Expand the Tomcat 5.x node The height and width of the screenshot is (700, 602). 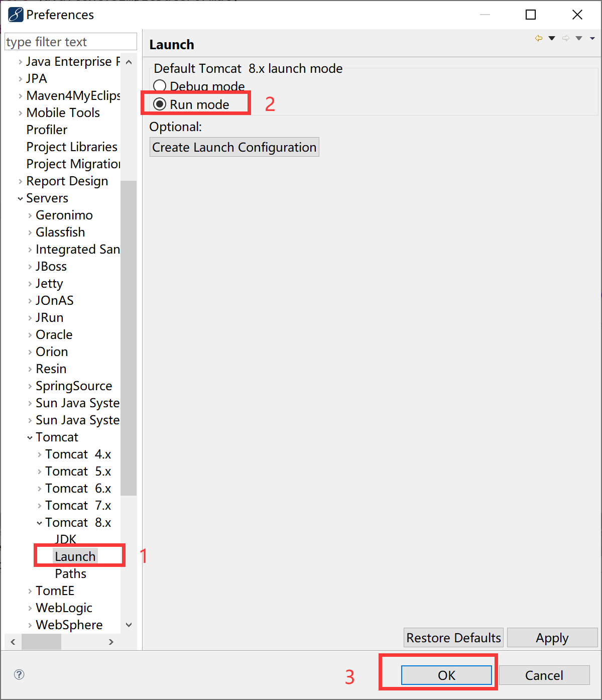pyautogui.click(x=39, y=472)
